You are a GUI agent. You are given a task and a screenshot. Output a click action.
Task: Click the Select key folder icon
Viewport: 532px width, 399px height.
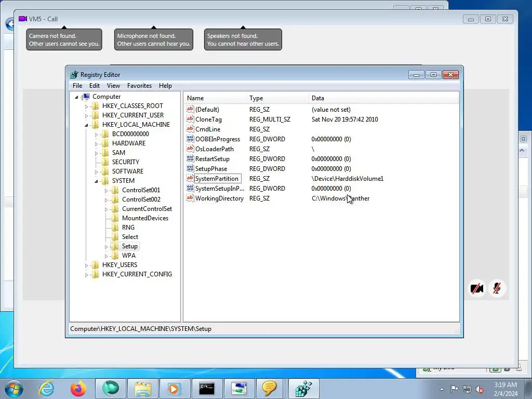pos(115,236)
